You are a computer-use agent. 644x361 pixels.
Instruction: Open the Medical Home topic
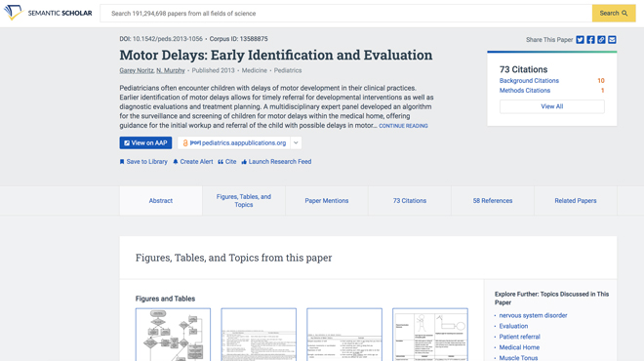519,347
